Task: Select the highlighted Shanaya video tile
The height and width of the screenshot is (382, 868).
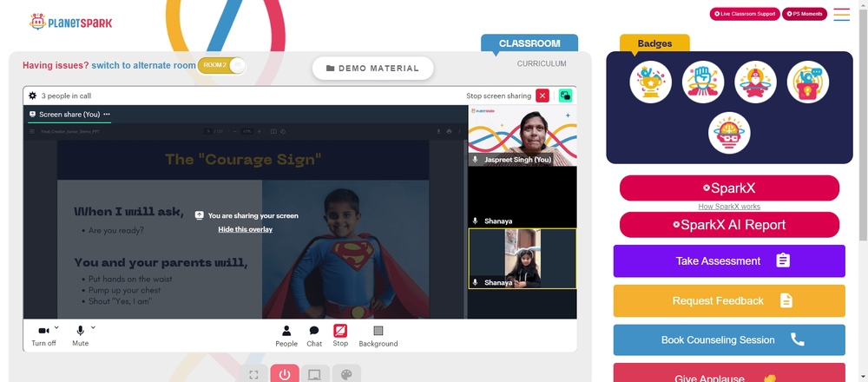Action: tap(523, 259)
